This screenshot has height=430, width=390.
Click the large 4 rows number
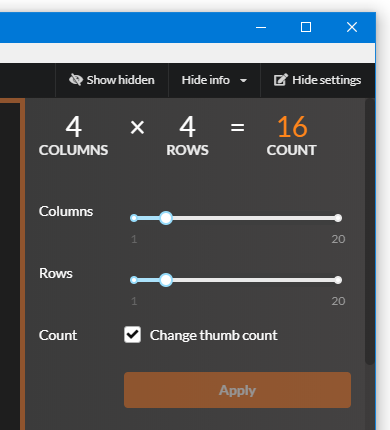click(x=187, y=127)
